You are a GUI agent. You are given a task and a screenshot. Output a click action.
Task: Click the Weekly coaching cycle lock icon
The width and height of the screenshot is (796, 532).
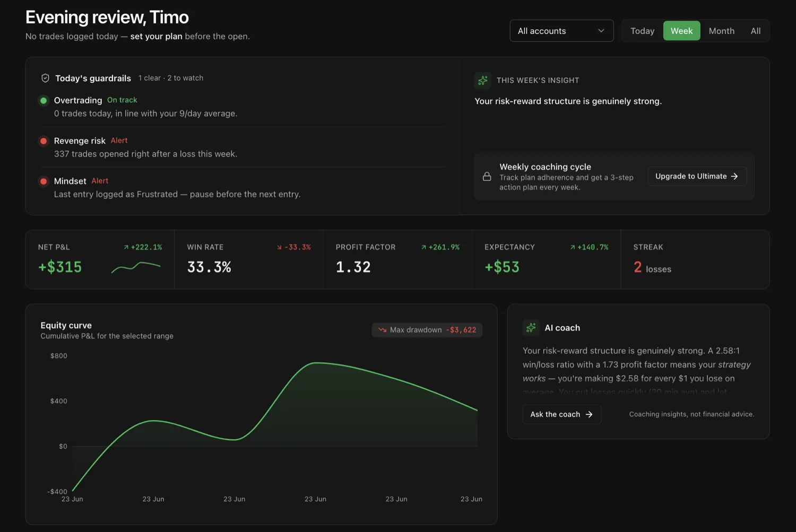click(x=487, y=177)
